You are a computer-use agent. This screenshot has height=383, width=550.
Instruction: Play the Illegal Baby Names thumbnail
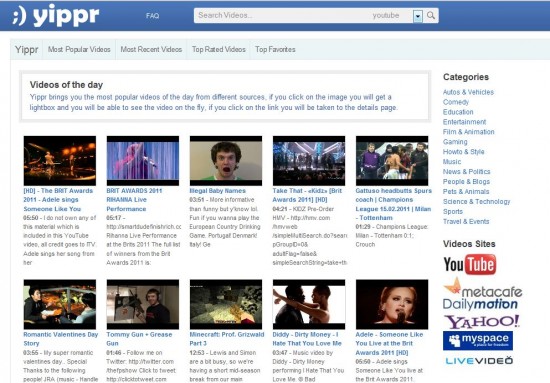[226, 161]
